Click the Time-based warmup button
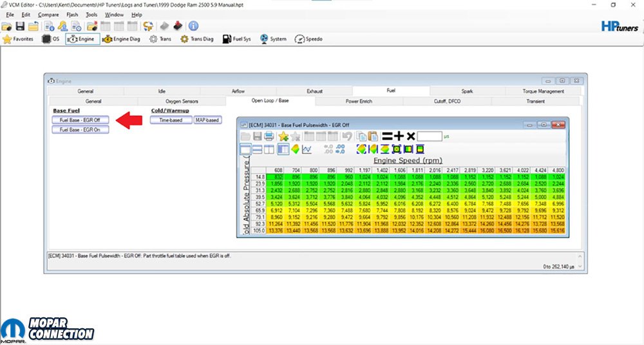 [171, 120]
